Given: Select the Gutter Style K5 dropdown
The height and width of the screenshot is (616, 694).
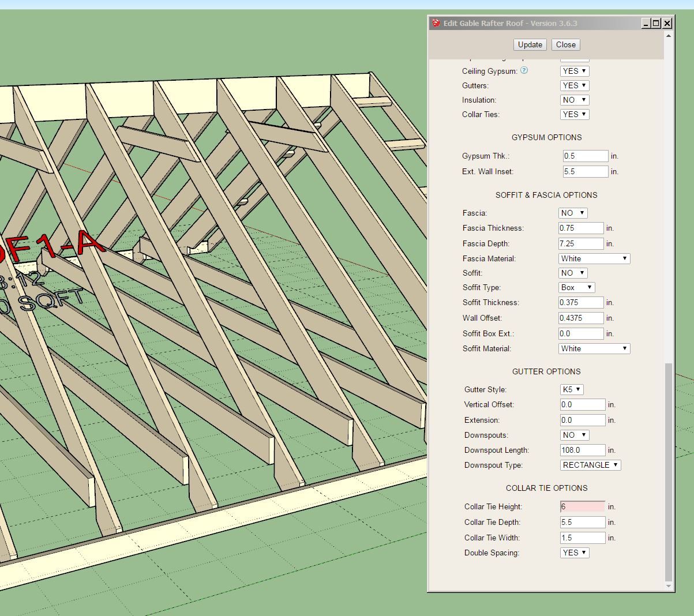Looking at the screenshot, I should [572, 389].
